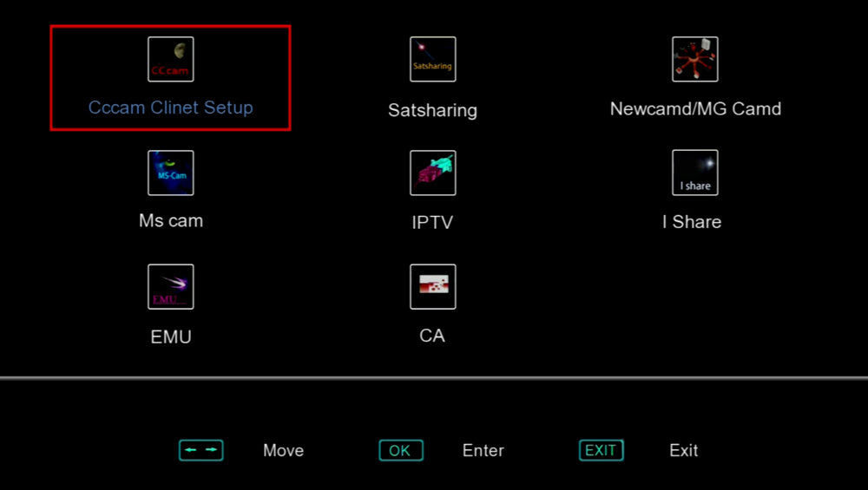Open the IPTV cable plug icon
This screenshot has height=490, width=868.
433,173
